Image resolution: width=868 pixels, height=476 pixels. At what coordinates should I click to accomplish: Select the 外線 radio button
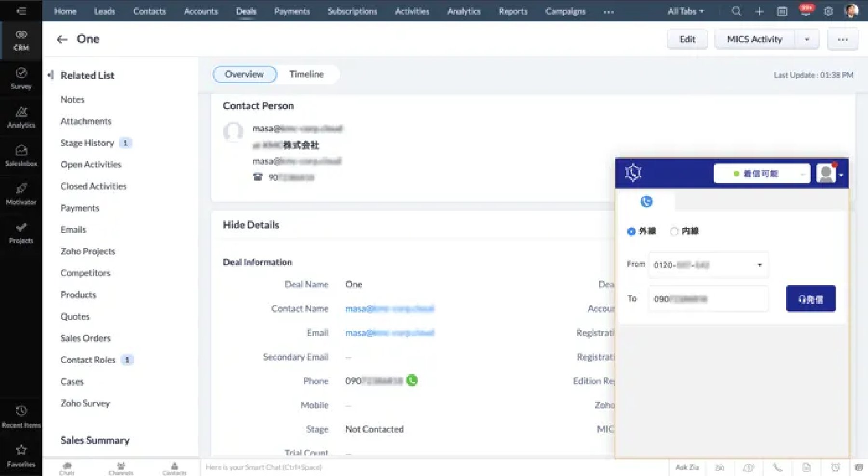pos(631,231)
